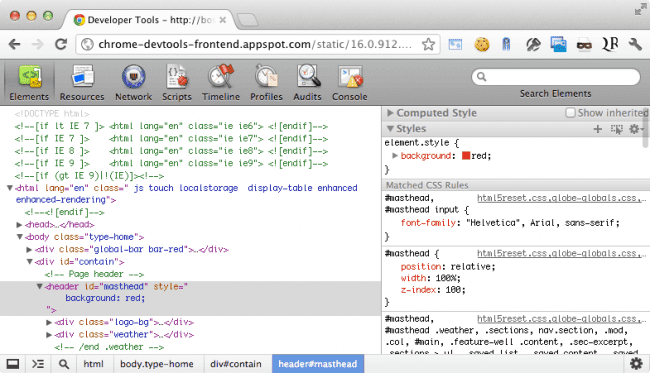Select the html breadcrumb

click(93, 364)
